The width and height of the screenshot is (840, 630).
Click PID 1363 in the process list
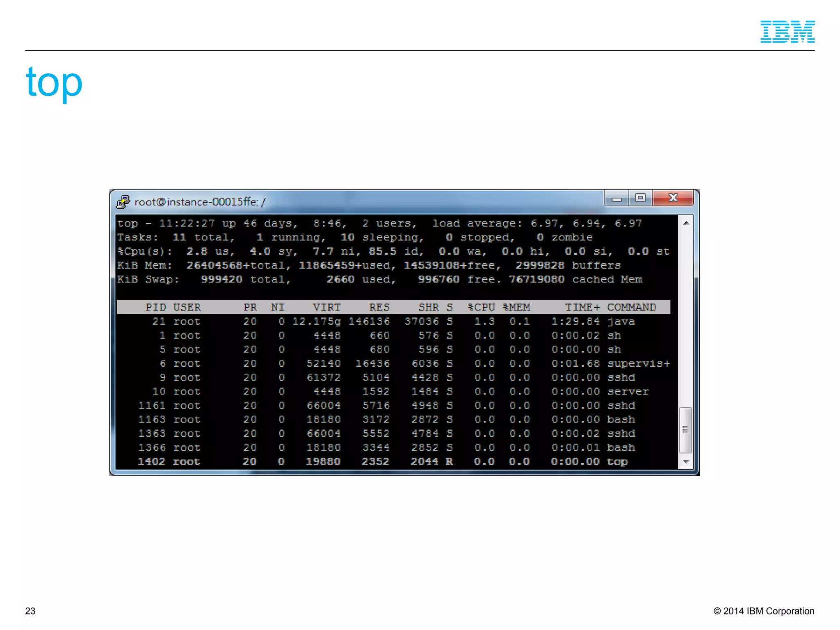[152, 433]
